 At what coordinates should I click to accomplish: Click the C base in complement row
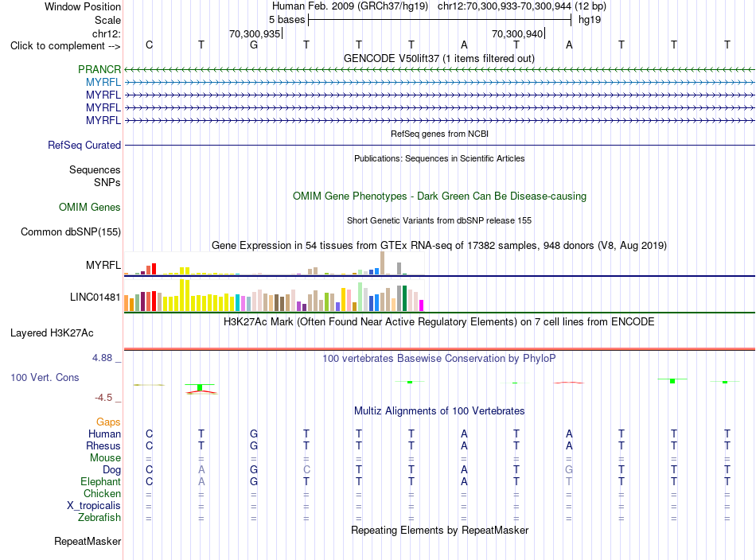149,45
